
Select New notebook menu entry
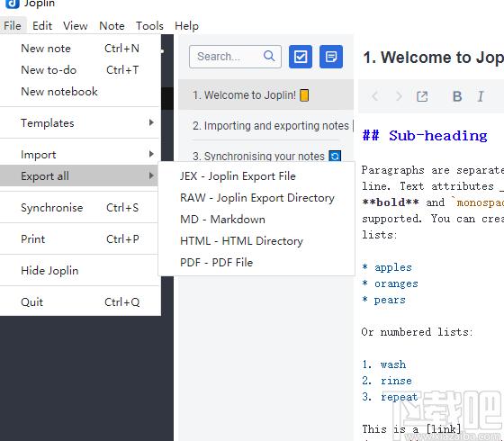pyautogui.click(x=80, y=92)
